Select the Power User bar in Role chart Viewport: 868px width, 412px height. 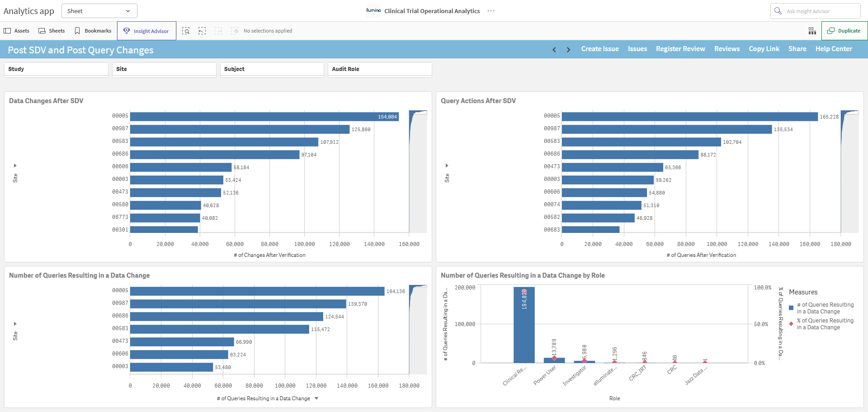click(554, 360)
